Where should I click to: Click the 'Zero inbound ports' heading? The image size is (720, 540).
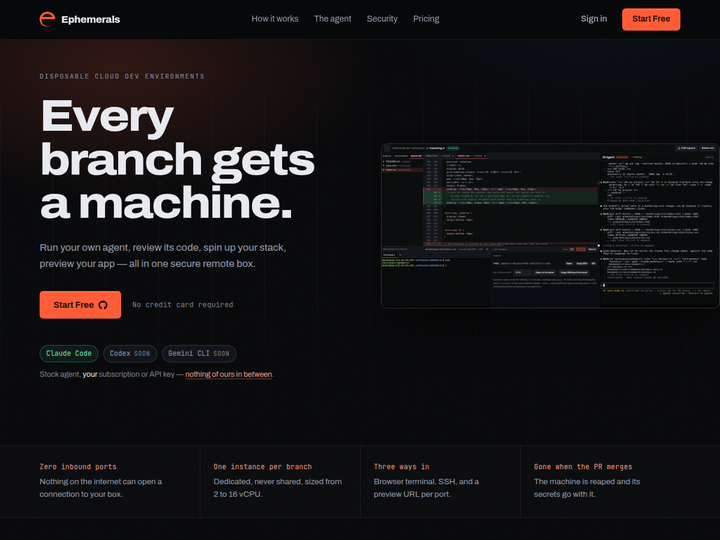(78, 467)
